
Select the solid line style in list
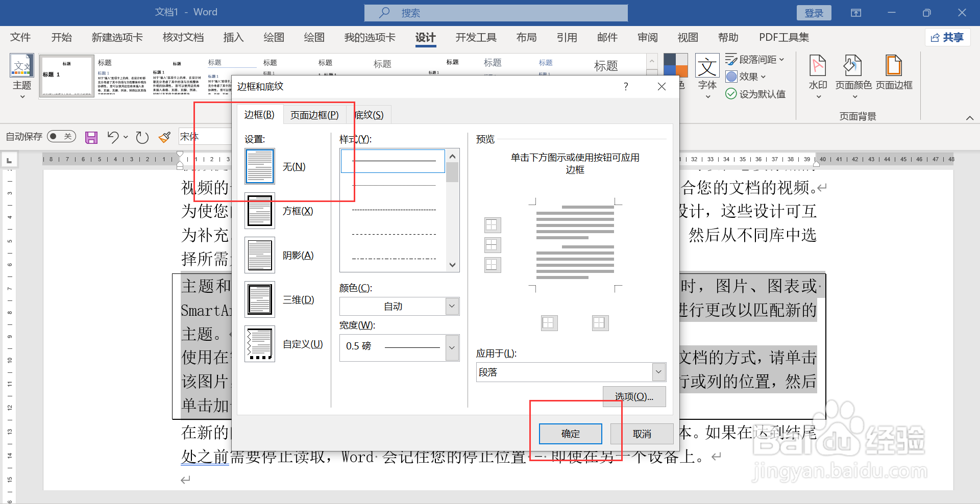393,161
